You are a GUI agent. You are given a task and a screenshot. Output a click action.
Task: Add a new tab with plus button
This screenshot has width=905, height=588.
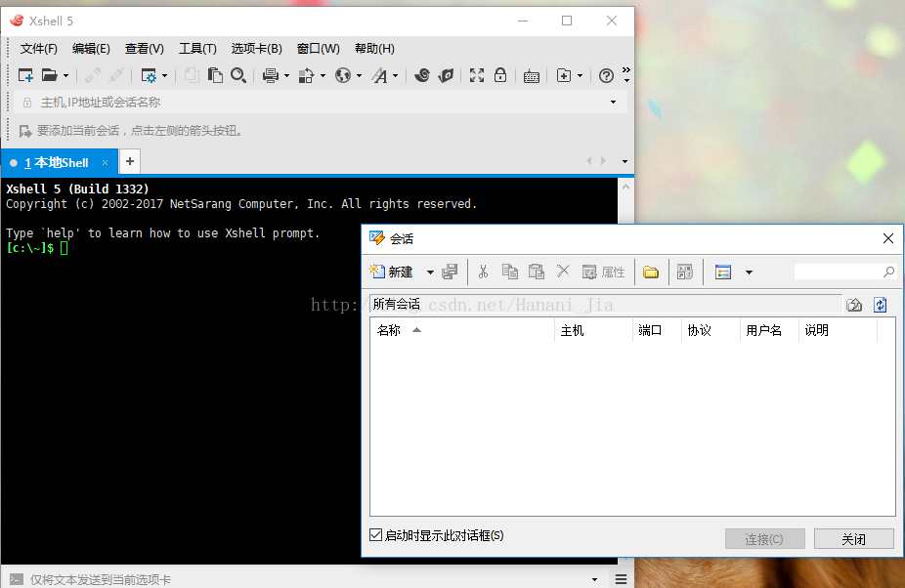[130, 161]
